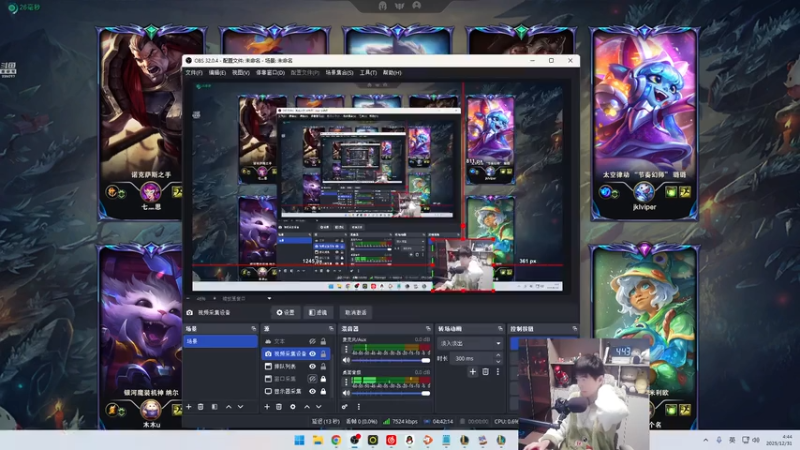
Task: Select the 场景 item in scenes list
Action: click(220, 341)
